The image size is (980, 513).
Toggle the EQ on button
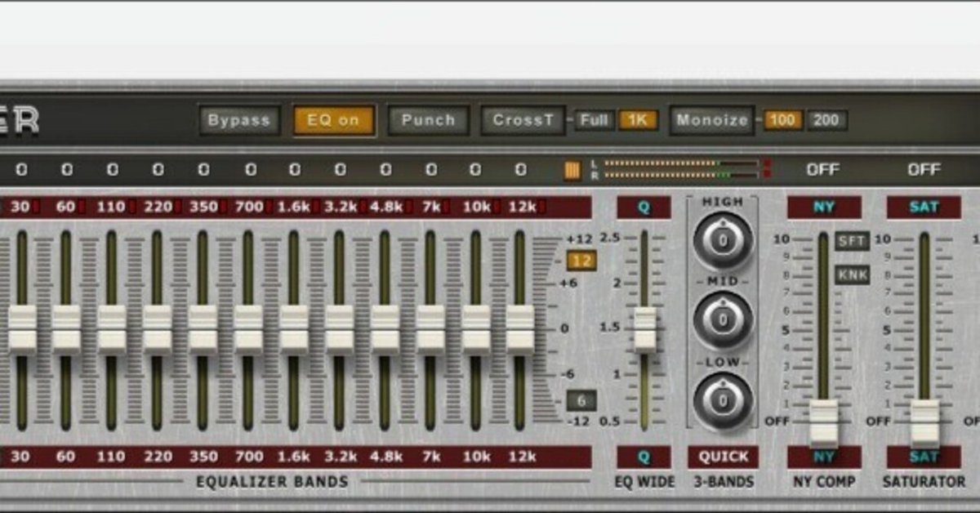click(x=332, y=119)
